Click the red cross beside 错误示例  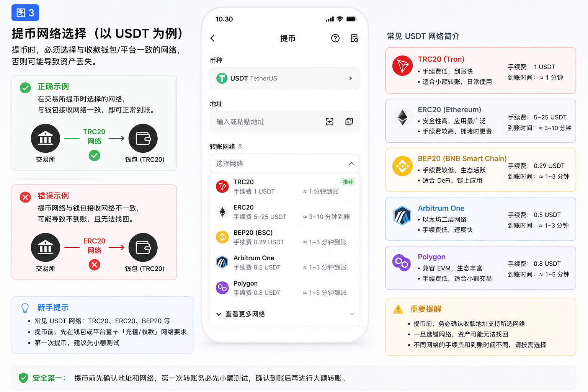[x=25, y=197]
